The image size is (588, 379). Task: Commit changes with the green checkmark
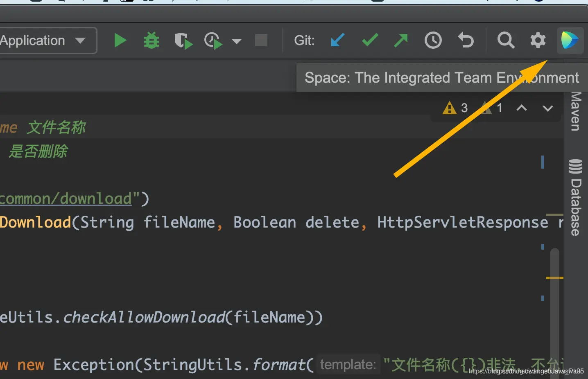(x=370, y=40)
